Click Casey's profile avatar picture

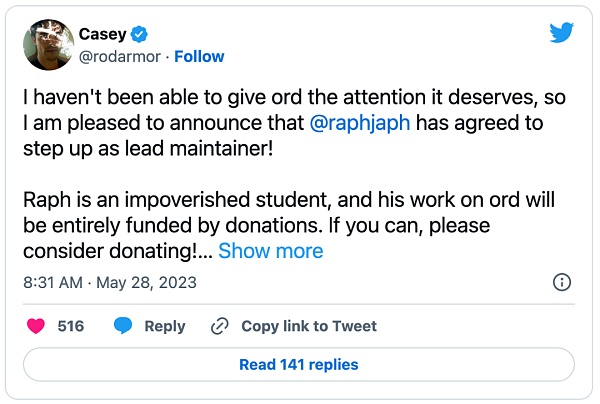coord(46,46)
